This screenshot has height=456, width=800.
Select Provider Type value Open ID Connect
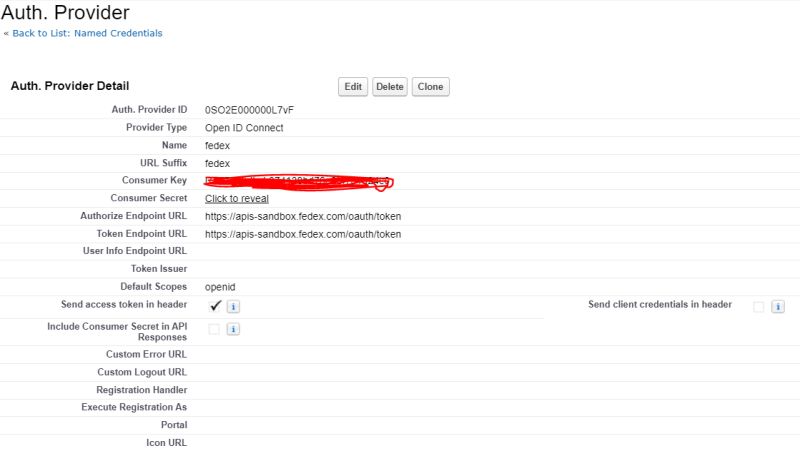(x=244, y=128)
